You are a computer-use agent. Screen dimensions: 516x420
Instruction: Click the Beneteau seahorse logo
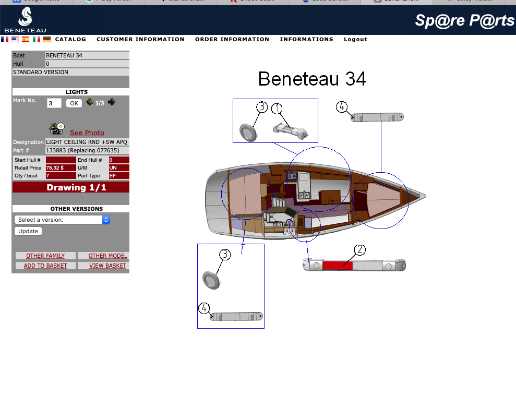coord(26,20)
